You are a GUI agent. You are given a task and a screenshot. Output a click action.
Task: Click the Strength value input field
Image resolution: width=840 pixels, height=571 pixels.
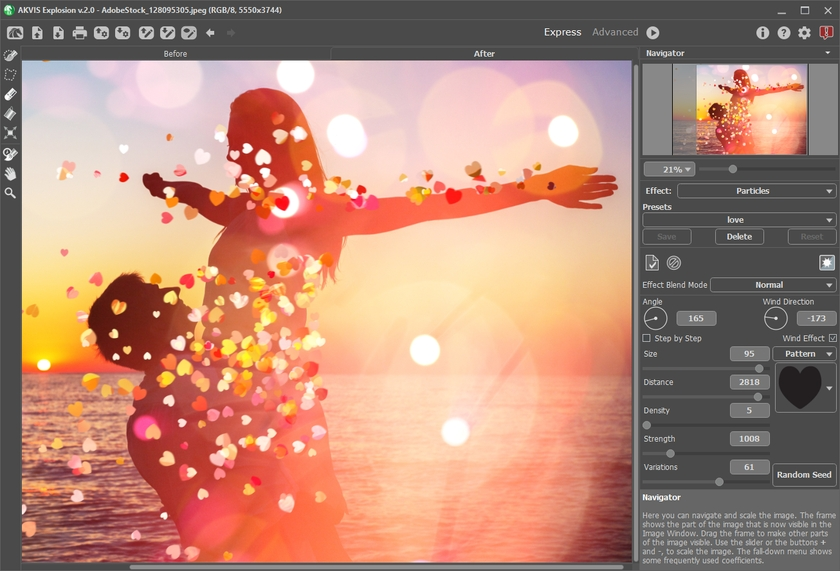click(x=749, y=439)
